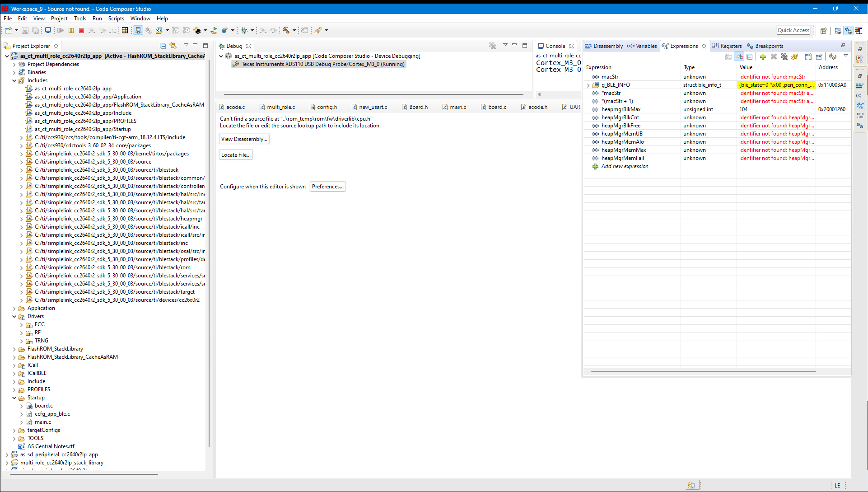Image resolution: width=868 pixels, height=492 pixels.
Task: Open the Debug bug icon dropdown arrow
Action: pyautogui.click(x=252, y=30)
